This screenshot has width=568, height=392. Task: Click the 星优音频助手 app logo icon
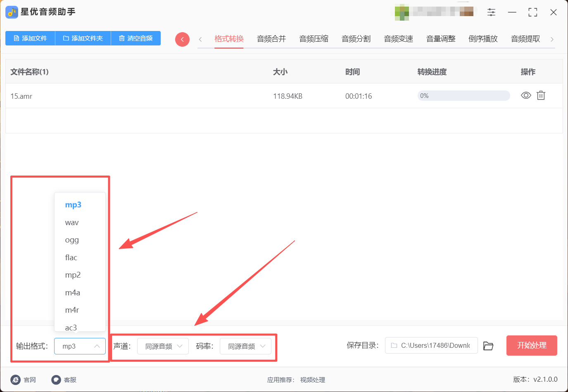click(x=12, y=12)
